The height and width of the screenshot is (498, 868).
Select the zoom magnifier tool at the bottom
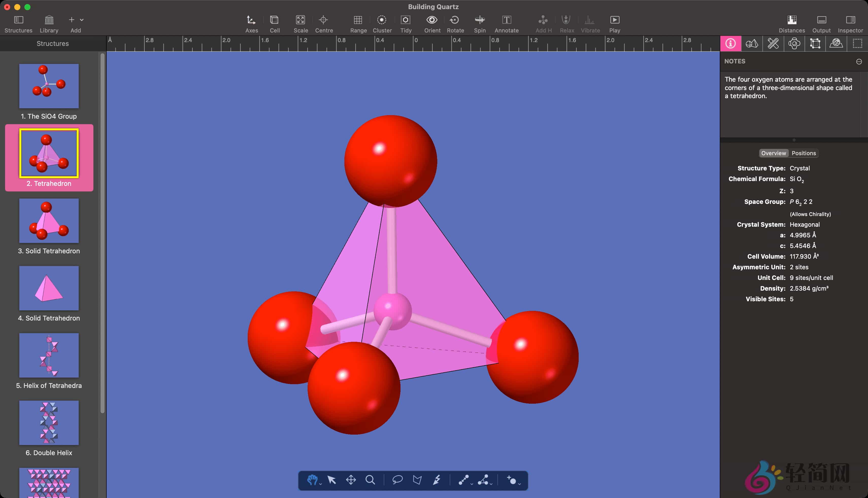[x=371, y=480]
